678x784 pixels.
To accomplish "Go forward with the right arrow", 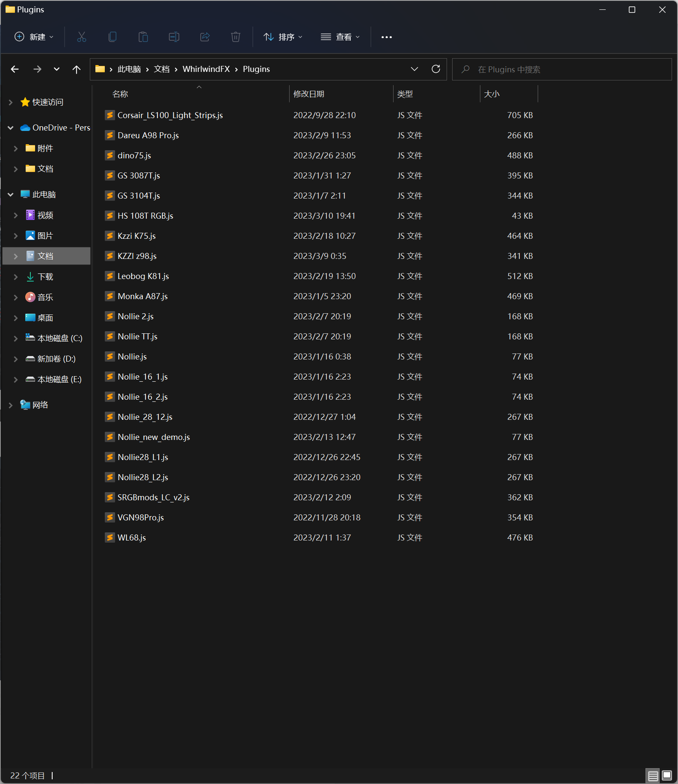I will 38,69.
